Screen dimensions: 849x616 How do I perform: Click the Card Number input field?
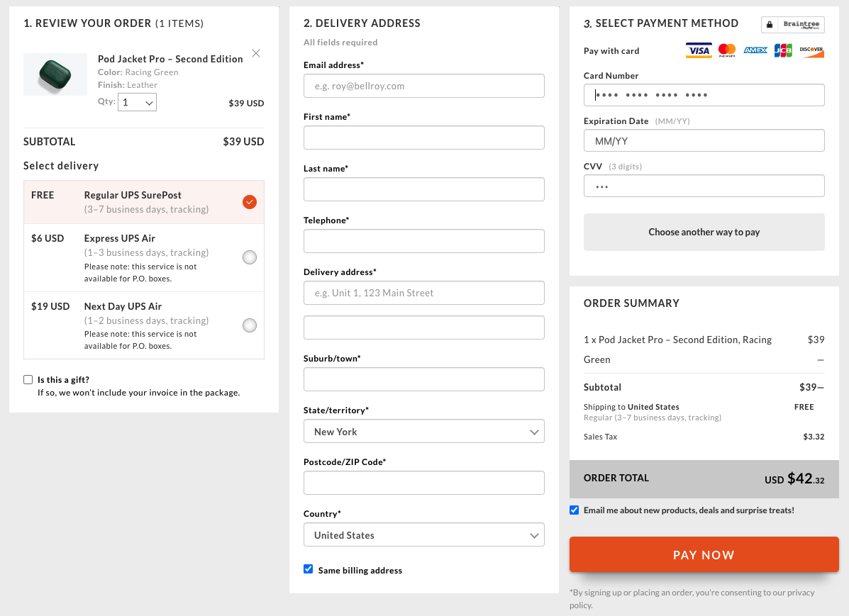point(704,94)
